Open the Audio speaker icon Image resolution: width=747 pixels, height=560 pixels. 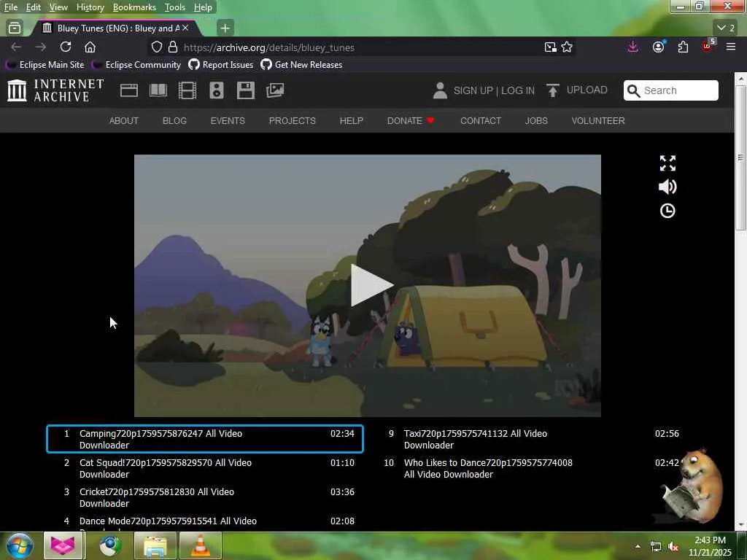click(x=216, y=90)
